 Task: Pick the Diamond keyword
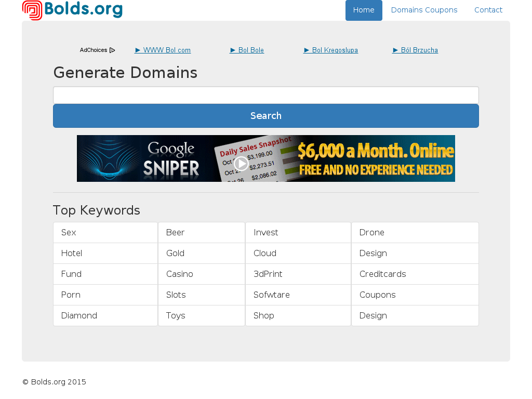tap(105, 316)
